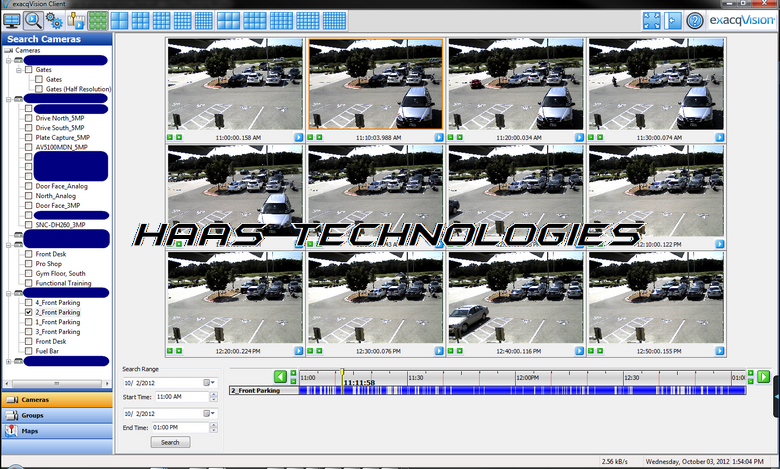Play video from the 12:50:00.155 PM thumbnail
780x469 pixels.
(720, 351)
